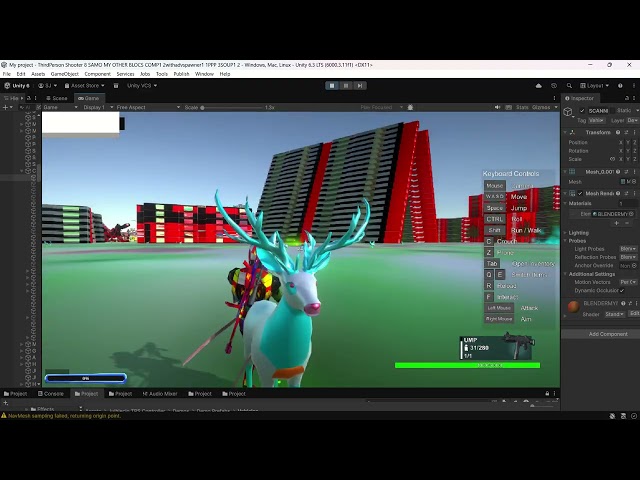This screenshot has height=480, width=640.
Task: Open the Light Probes dropdown
Action: click(x=629, y=249)
